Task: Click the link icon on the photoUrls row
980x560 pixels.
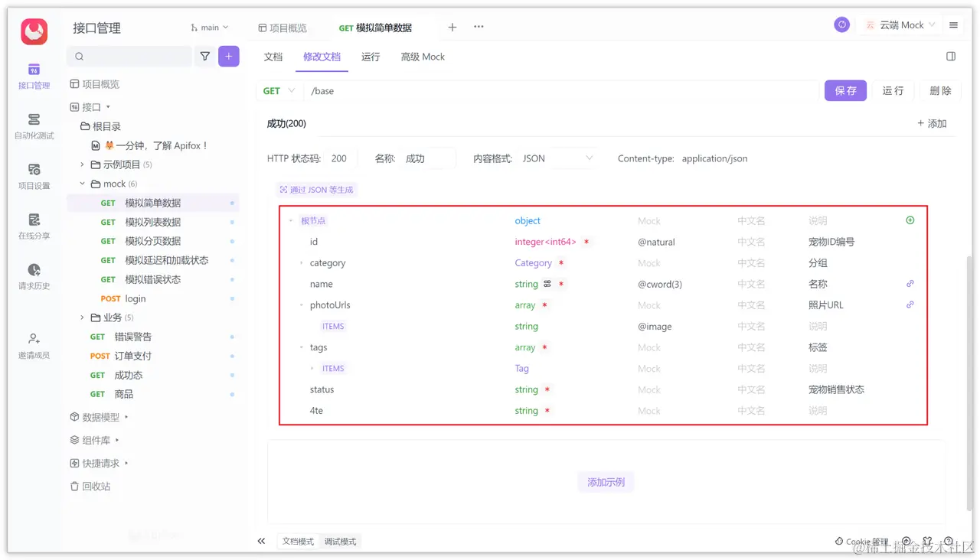Action: pos(910,304)
